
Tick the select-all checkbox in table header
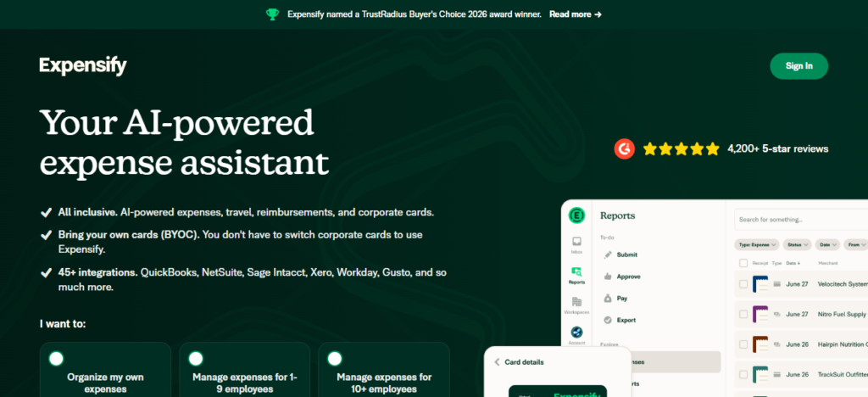tap(743, 263)
